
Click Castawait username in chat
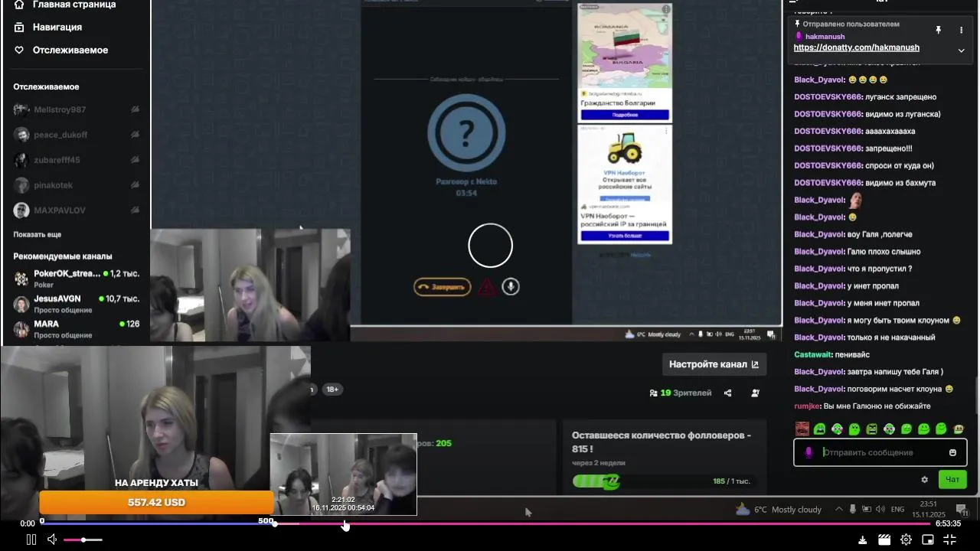point(818,355)
